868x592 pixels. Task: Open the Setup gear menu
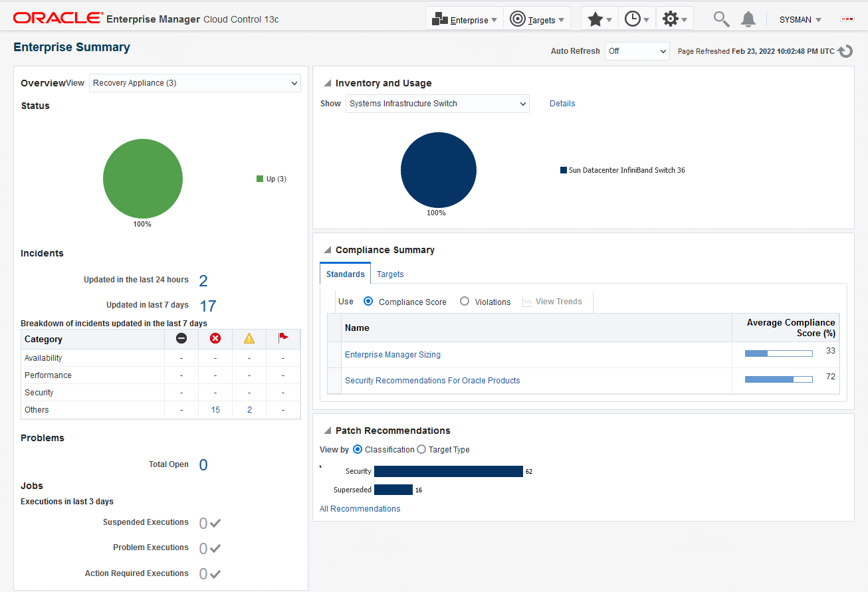[x=674, y=19]
